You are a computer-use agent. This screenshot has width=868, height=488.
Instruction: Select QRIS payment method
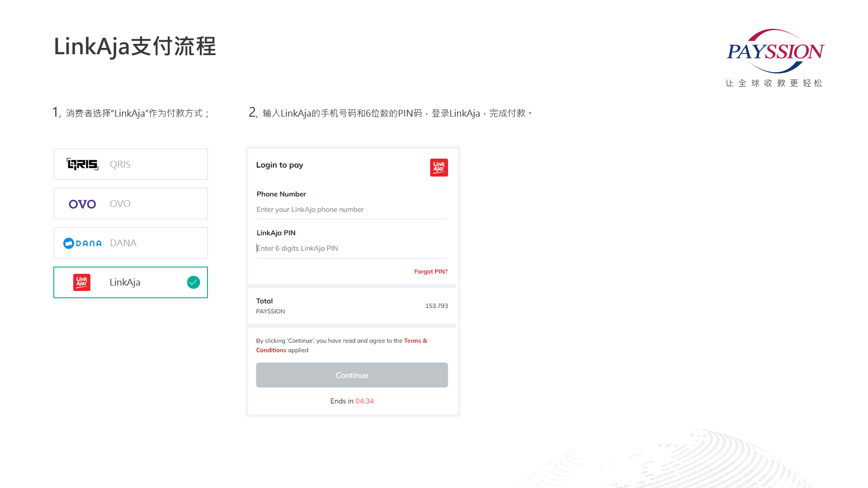pos(131,164)
